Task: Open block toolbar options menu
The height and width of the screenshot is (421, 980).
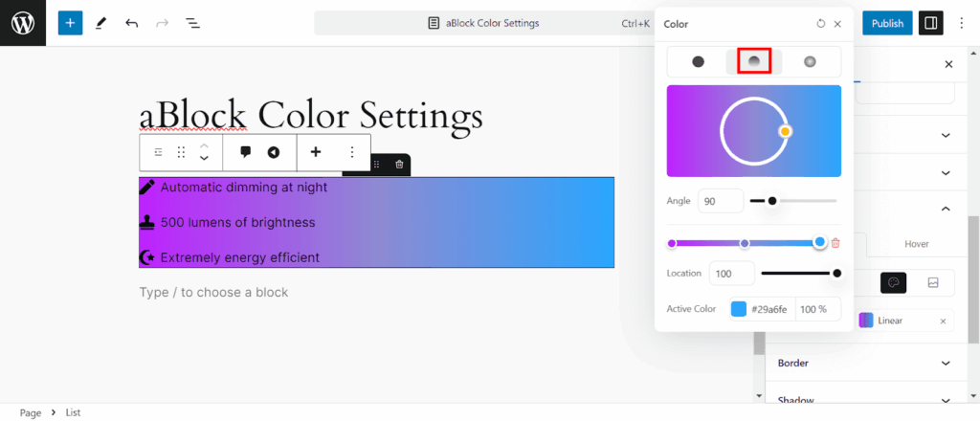Action: [352, 152]
